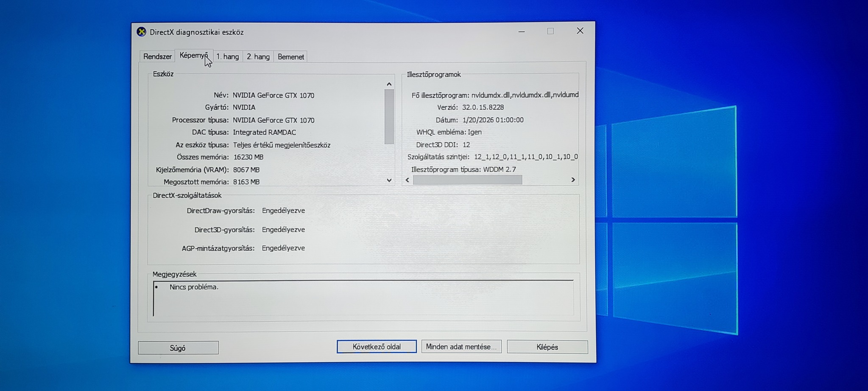868x391 pixels.
Task: Click the WDDM 2.7 driver type value
Action: [x=500, y=169]
